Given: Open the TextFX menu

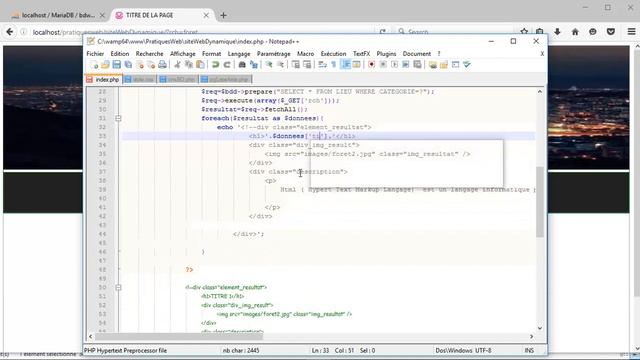Looking at the screenshot, I should [361, 53].
